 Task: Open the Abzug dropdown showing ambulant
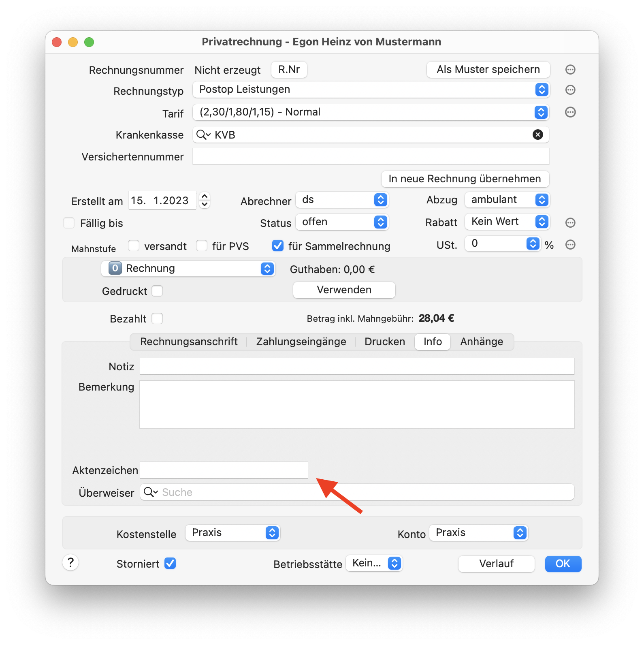[507, 200]
